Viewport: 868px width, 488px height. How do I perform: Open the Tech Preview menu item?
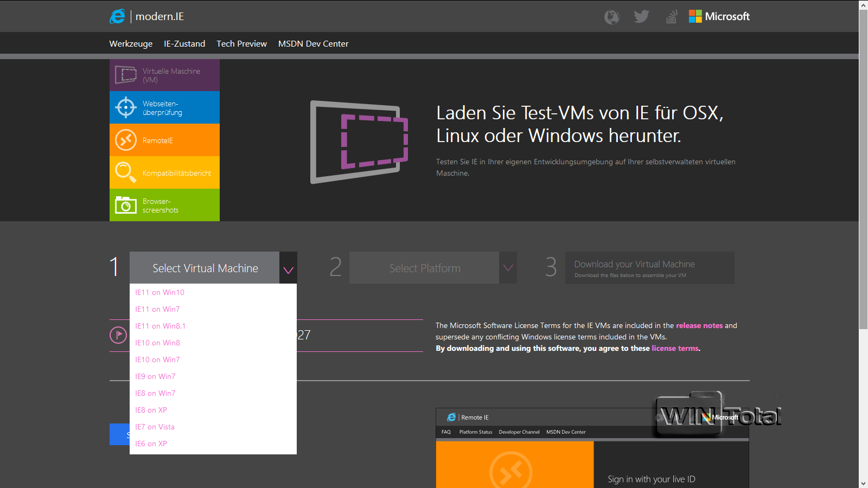pos(241,44)
